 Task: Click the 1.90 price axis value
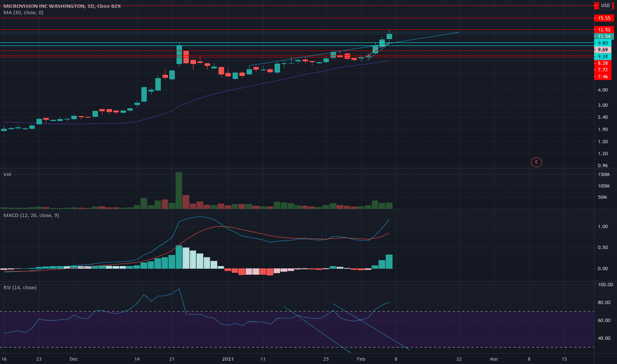point(602,130)
